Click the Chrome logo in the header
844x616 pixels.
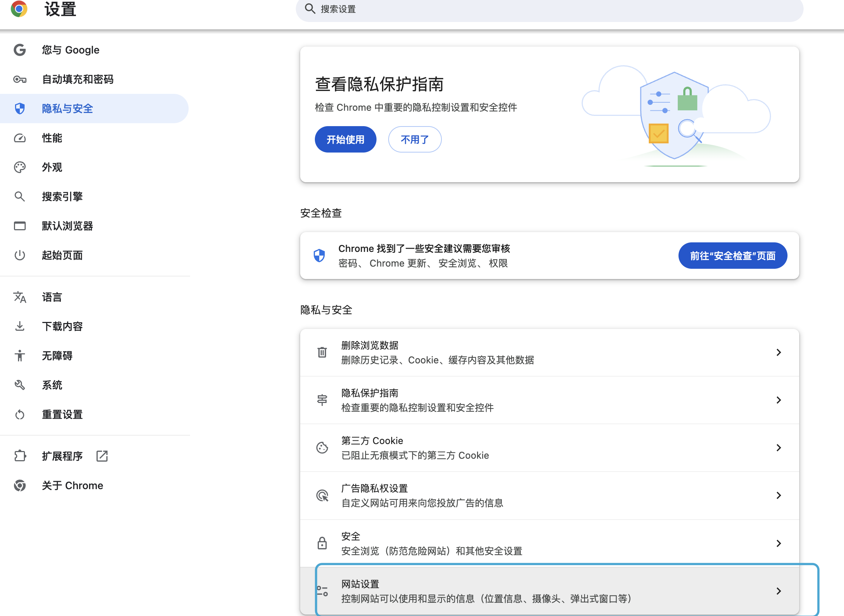(19, 8)
